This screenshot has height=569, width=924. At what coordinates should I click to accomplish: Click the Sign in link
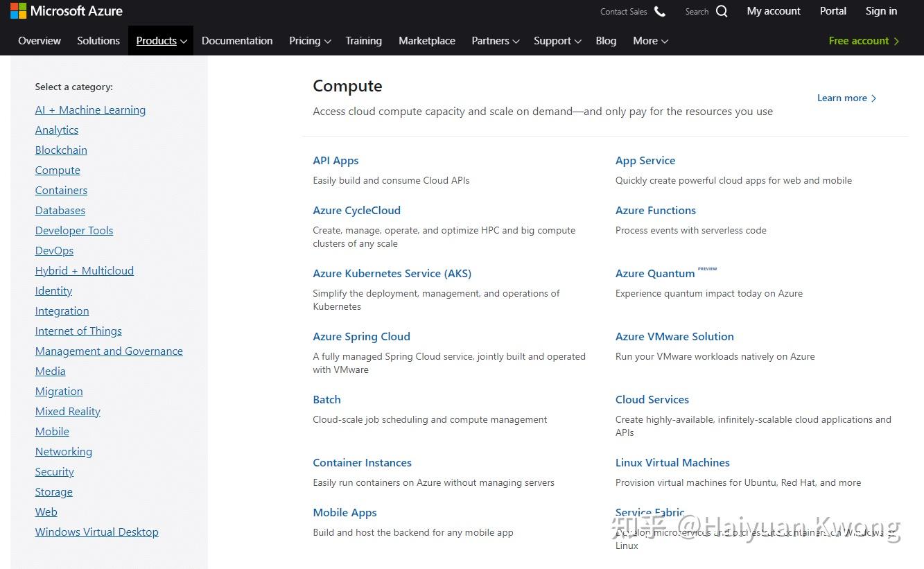click(881, 11)
